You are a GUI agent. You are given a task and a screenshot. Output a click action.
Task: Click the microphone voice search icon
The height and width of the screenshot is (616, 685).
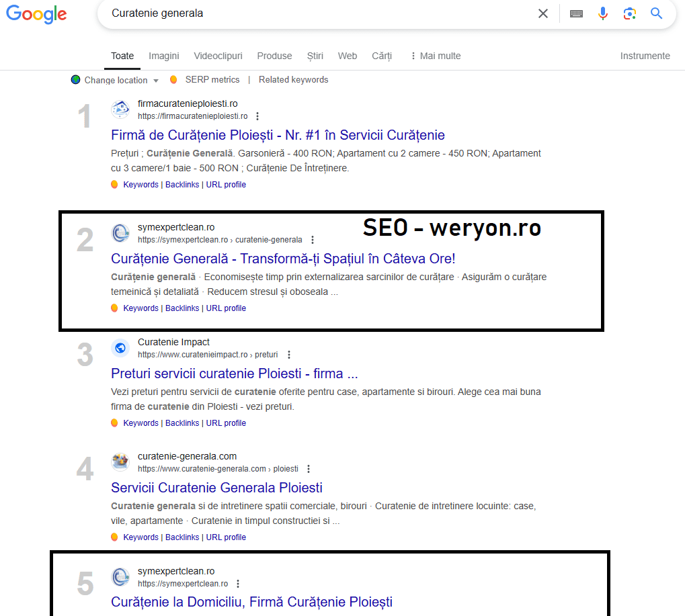(602, 13)
